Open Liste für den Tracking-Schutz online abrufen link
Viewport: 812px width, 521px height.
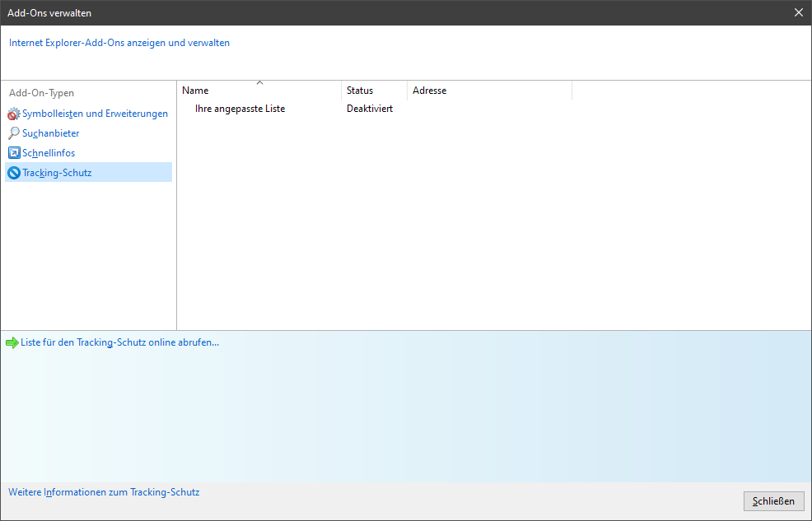click(x=119, y=342)
